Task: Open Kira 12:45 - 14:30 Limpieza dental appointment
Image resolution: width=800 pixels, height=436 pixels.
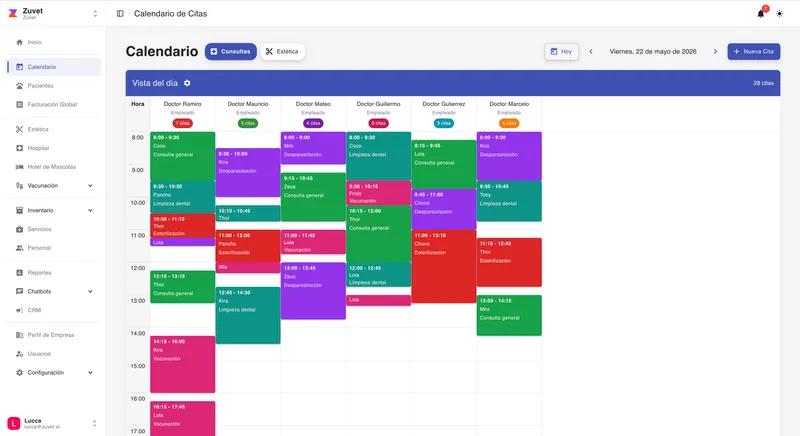Action: 248,315
